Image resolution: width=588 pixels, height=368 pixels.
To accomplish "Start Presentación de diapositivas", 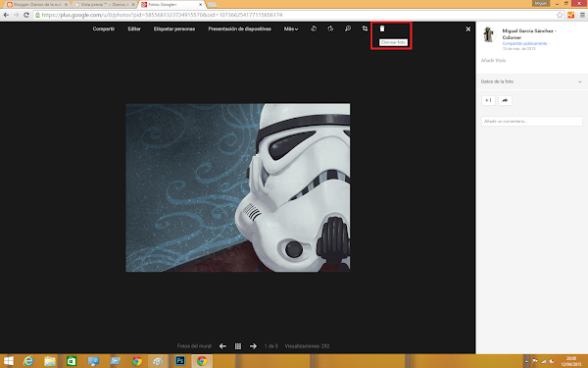I will (240, 28).
